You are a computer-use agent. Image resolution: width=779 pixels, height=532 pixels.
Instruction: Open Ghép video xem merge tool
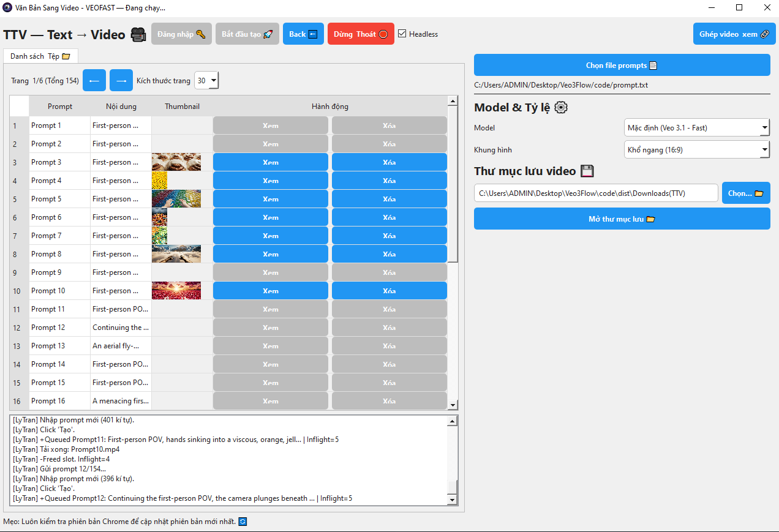(x=734, y=34)
